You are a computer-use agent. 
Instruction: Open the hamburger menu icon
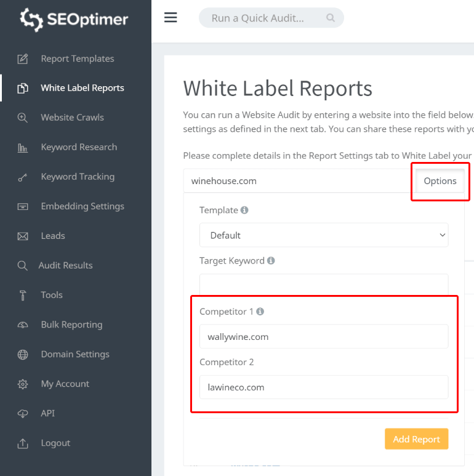coord(171,18)
